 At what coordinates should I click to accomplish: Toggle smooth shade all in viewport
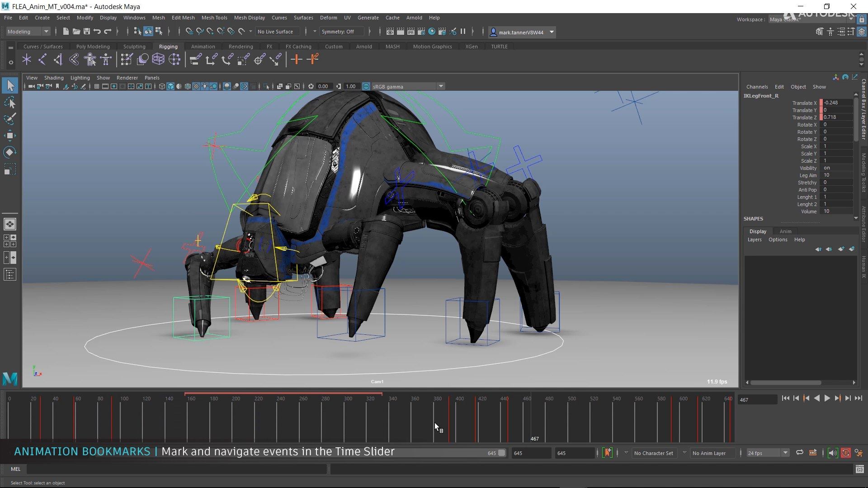(170, 86)
